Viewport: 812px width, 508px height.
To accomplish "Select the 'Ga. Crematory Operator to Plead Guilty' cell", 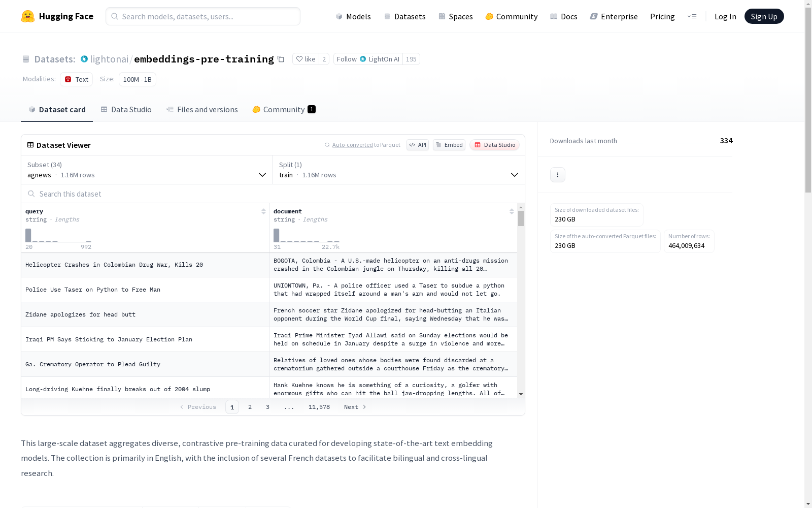I will click(145, 364).
